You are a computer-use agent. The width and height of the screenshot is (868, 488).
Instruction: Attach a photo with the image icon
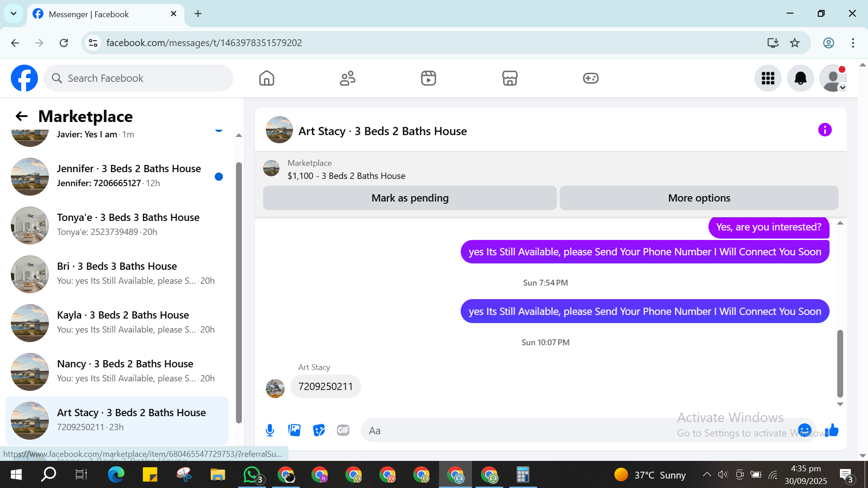pyautogui.click(x=294, y=430)
